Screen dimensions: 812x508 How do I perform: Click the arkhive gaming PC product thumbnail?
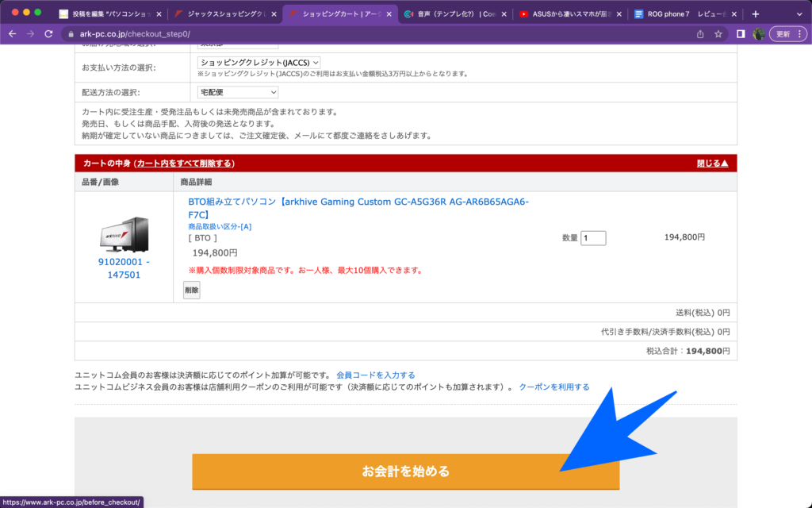(x=124, y=233)
